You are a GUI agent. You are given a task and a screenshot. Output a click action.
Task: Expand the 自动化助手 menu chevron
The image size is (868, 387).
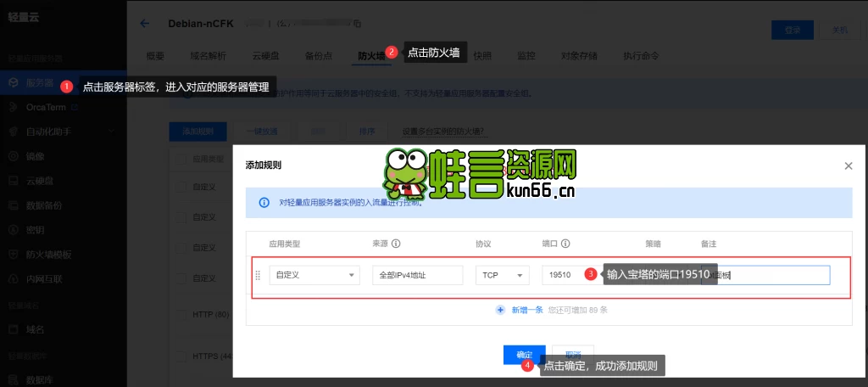click(x=111, y=132)
